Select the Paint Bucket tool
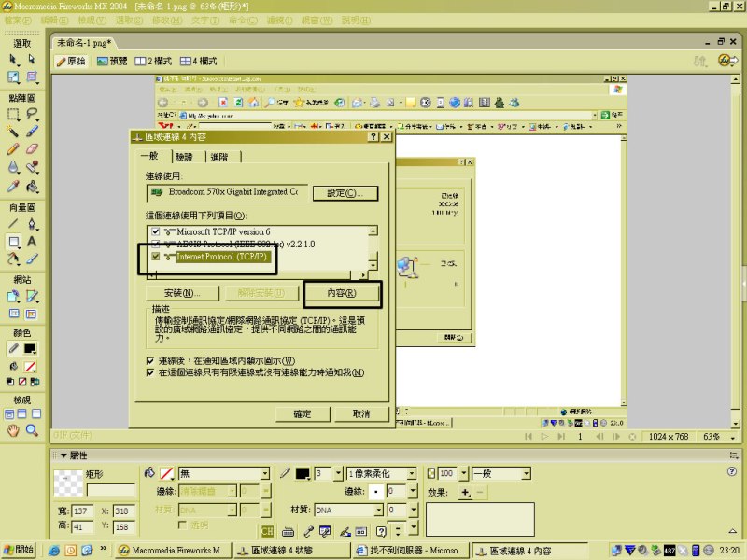This screenshot has height=560, width=747. tap(32, 186)
